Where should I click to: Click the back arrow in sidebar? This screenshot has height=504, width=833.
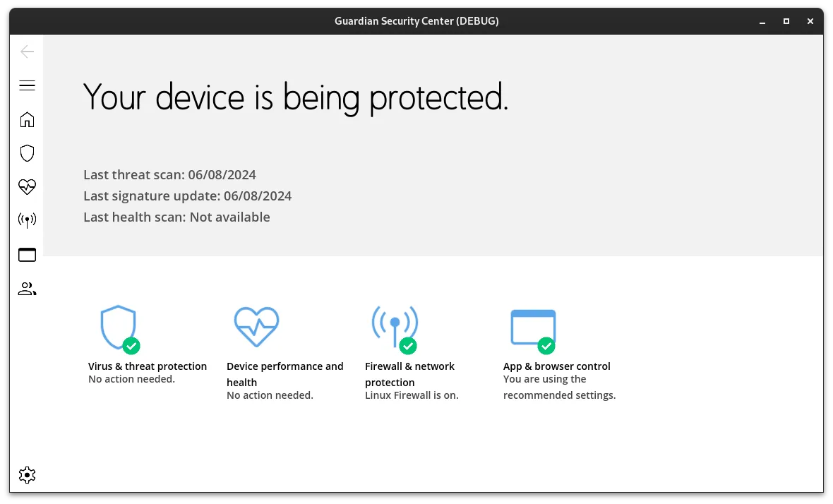click(x=27, y=52)
